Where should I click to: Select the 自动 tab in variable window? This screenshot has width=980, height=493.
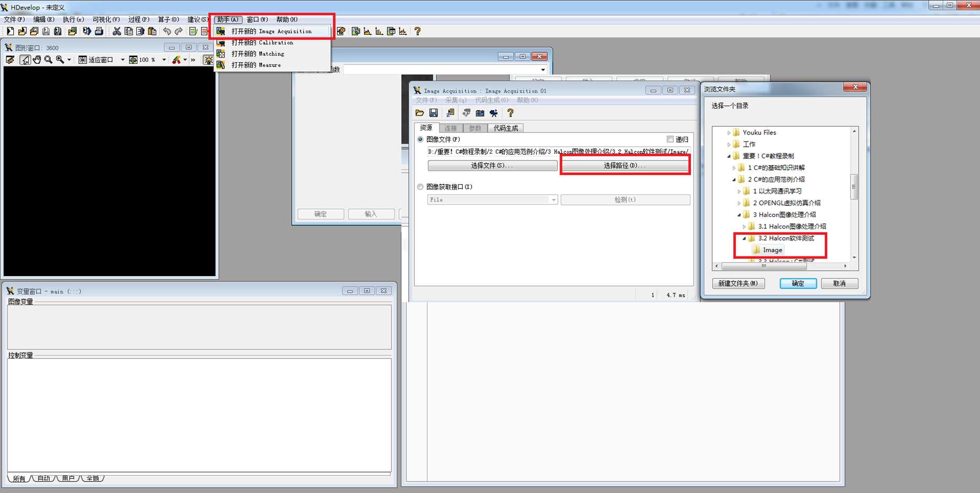coord(43,478)
